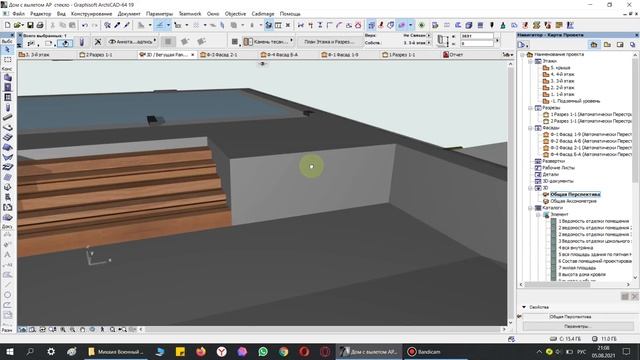Click the Undo arrow icon
Viewport: 640px width, 360px height.
point(84,25)
